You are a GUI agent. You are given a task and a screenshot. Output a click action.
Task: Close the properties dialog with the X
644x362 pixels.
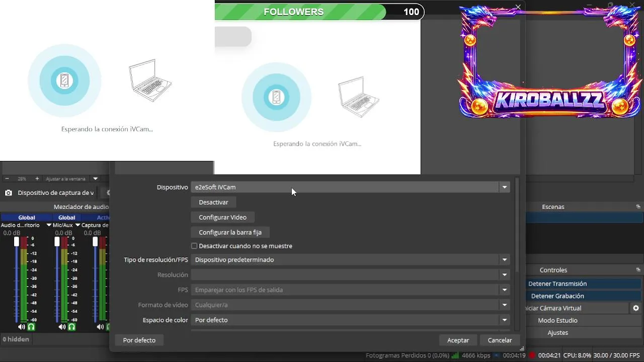518,7
